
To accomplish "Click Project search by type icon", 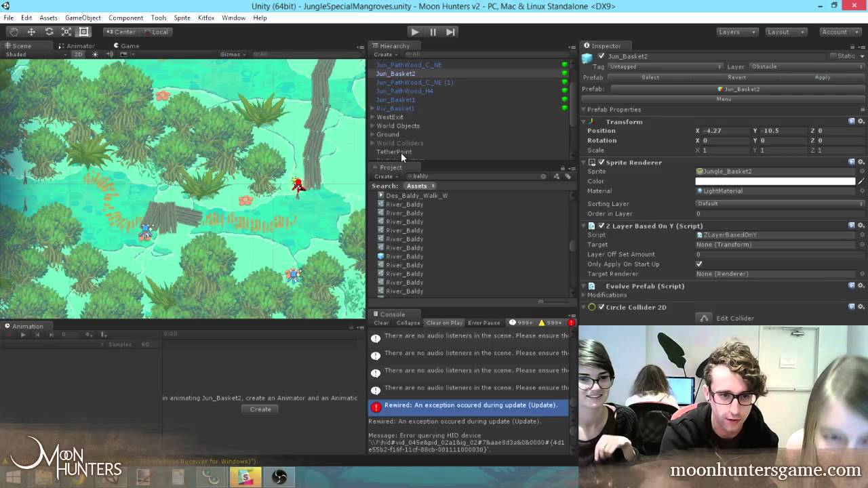I will (557, 176).
